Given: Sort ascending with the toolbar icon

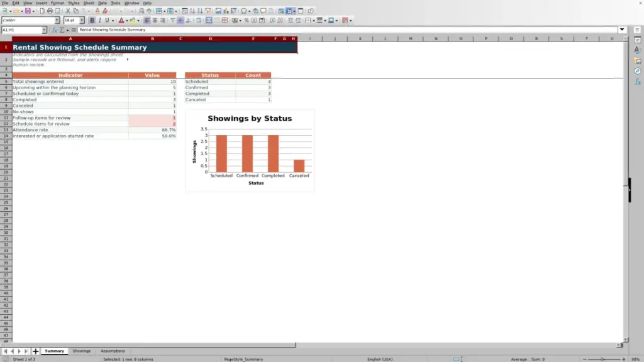Looking at the screenshot, I should point(192,11).
